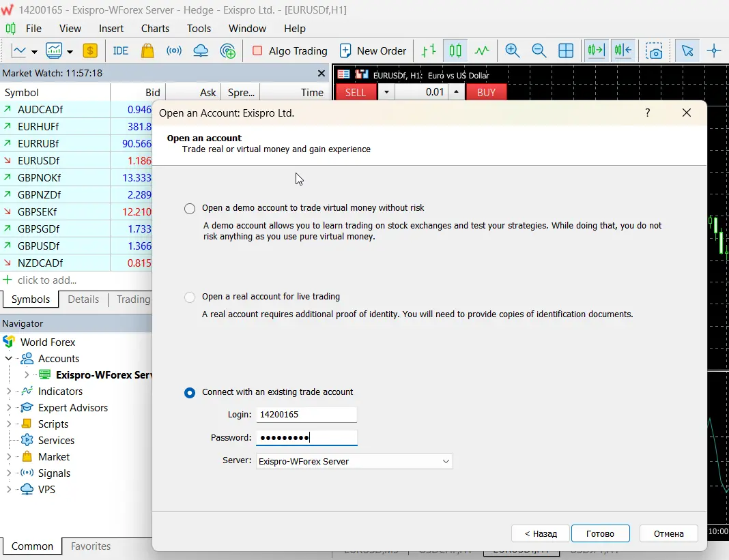Select the crosshair cursor tool
Screen dimensions: 729x560
714,50
